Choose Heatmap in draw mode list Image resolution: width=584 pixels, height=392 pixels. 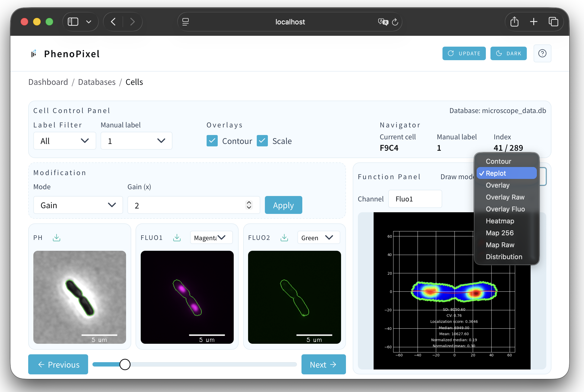(506, 221)
